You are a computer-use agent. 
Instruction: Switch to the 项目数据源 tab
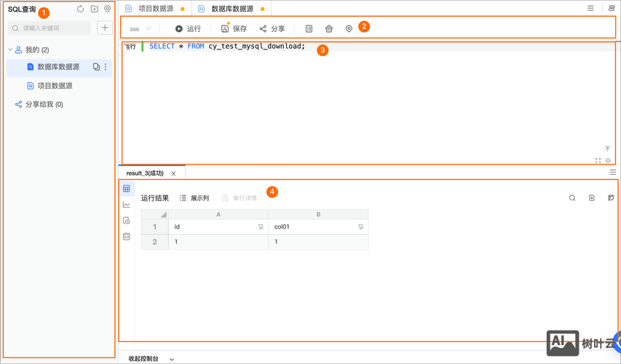click(x=155, y=9)
